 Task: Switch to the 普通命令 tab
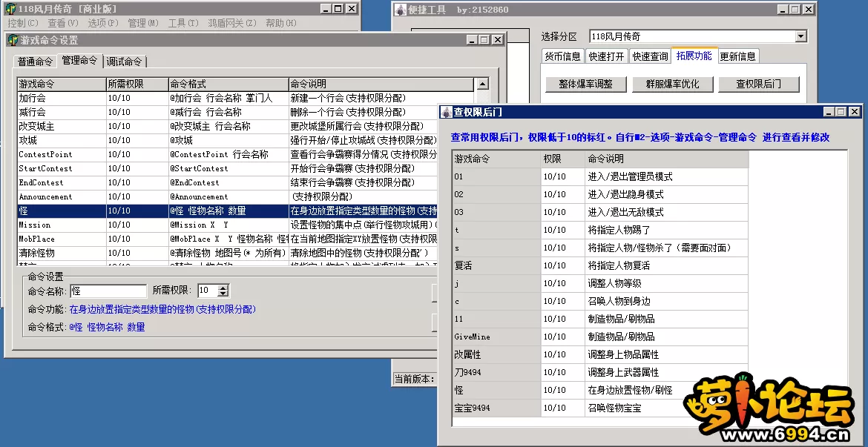pyautogui.click(x=35, y=62)
